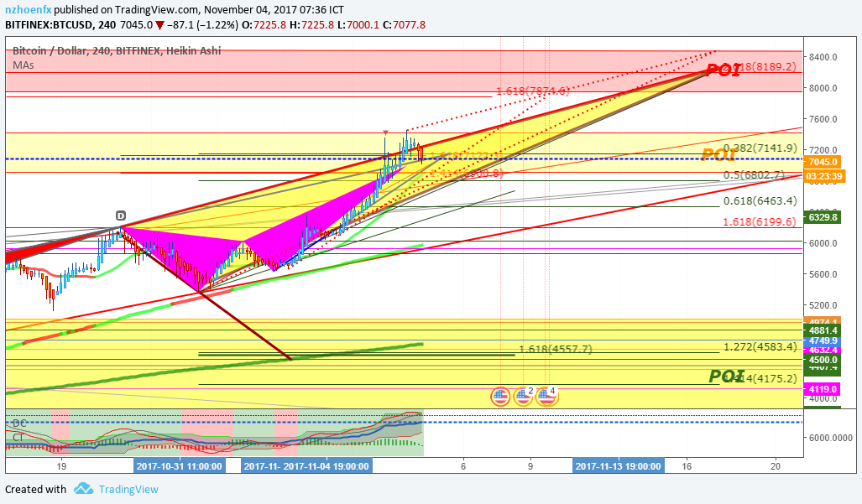Click the 9 tick on the time axis
This screenshot has height=504, width=862.
click(x=530, y=466)
